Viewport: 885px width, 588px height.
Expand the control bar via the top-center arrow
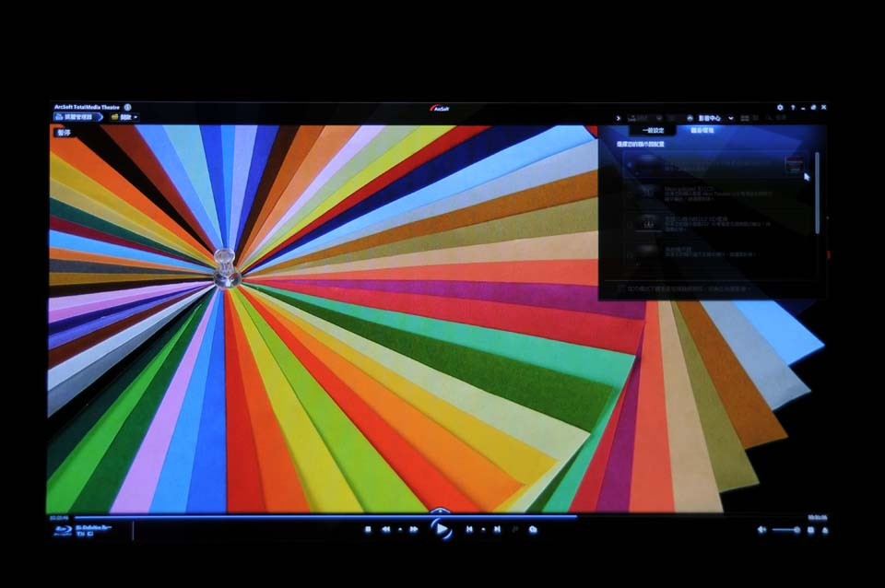click(440, 511)
